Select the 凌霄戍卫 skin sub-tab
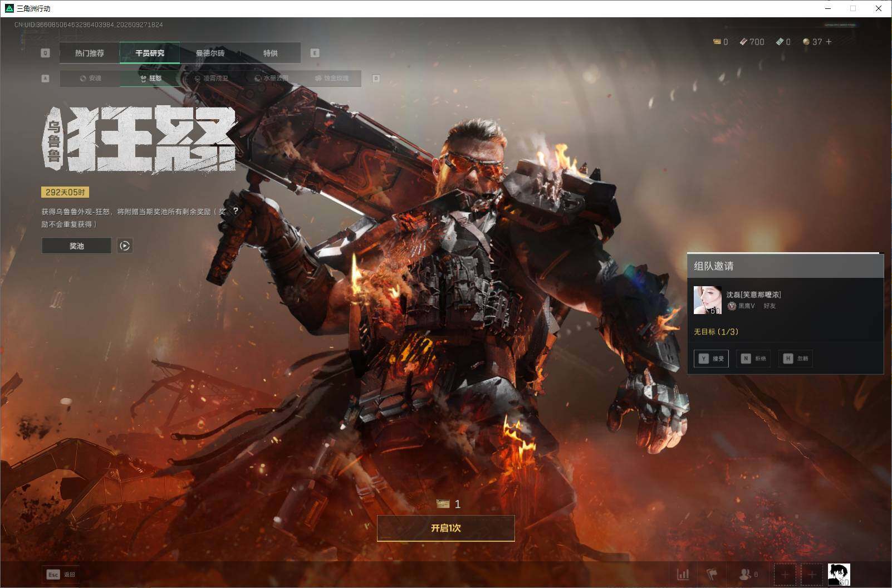The height and width of the screenshot is (588, 892). coord(211,79)
